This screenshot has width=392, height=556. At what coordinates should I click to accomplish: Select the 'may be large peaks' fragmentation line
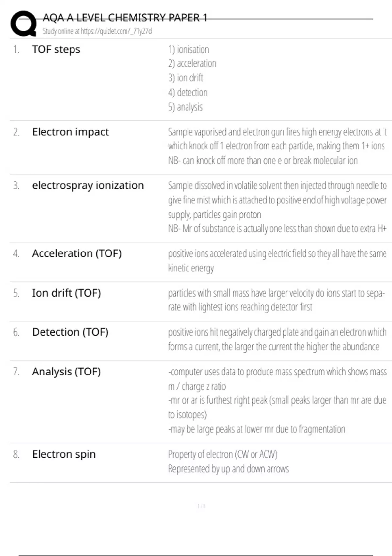point(256,429)
